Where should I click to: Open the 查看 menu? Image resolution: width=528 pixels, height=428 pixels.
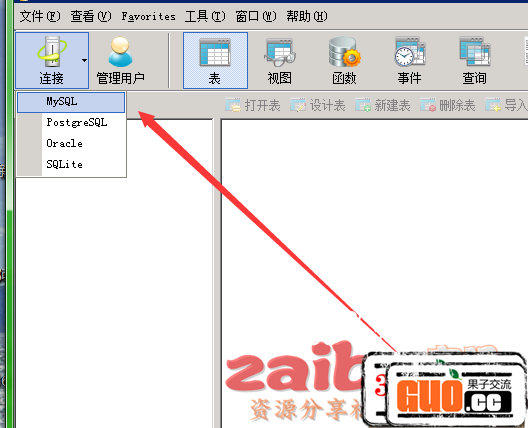(91, 16)
